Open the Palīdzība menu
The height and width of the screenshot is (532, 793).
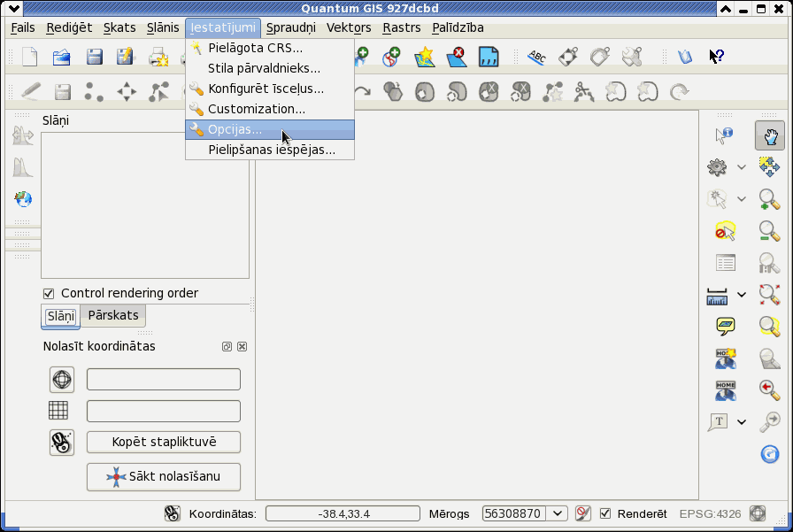coord(458,27)
